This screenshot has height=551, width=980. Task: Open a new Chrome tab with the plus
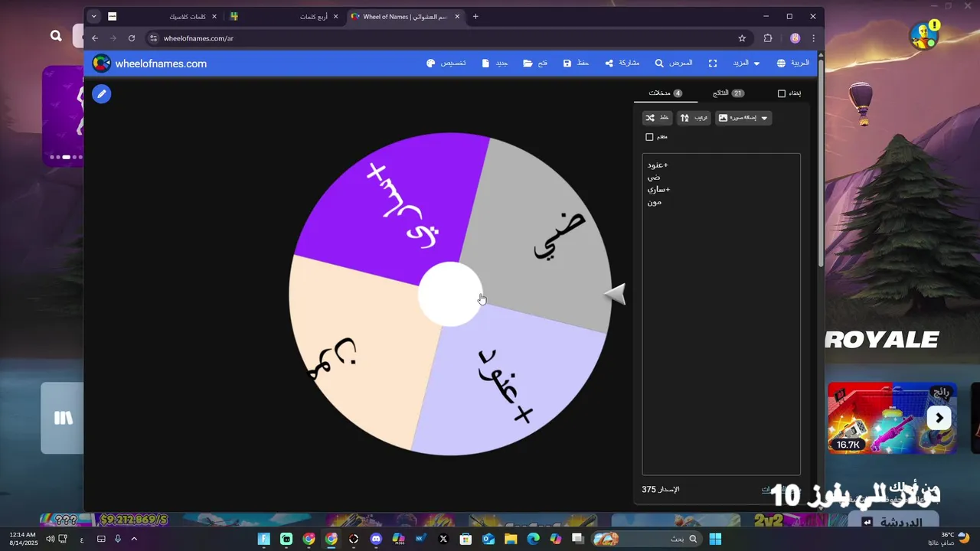click(475, 16)
